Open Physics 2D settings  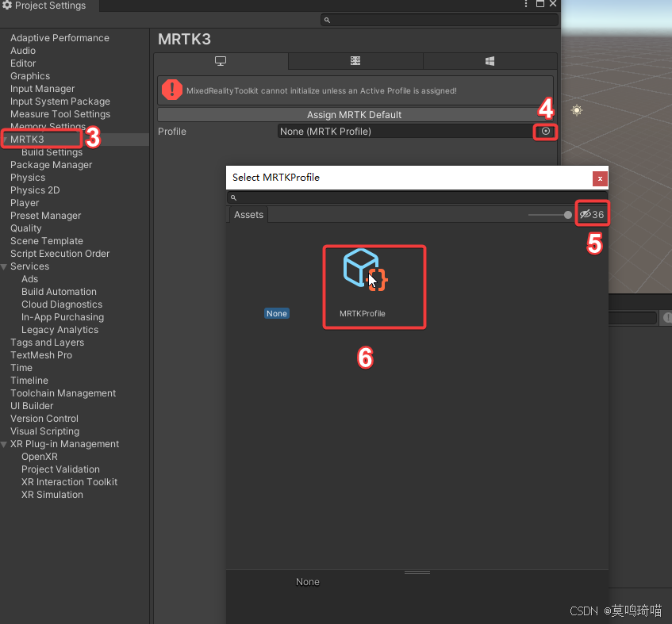(x=35, y=190)
